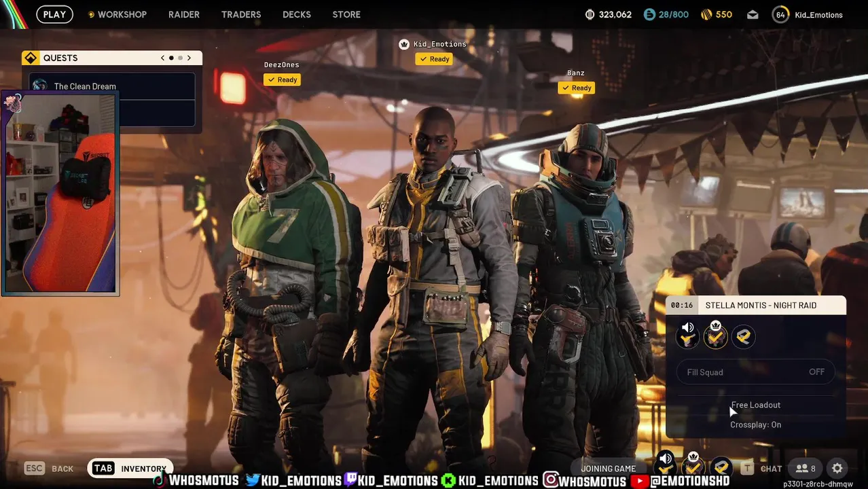Open the WORKSHOP tab
Image resolution: width=868 pixels, height=489 pixels.
(117, 14)
